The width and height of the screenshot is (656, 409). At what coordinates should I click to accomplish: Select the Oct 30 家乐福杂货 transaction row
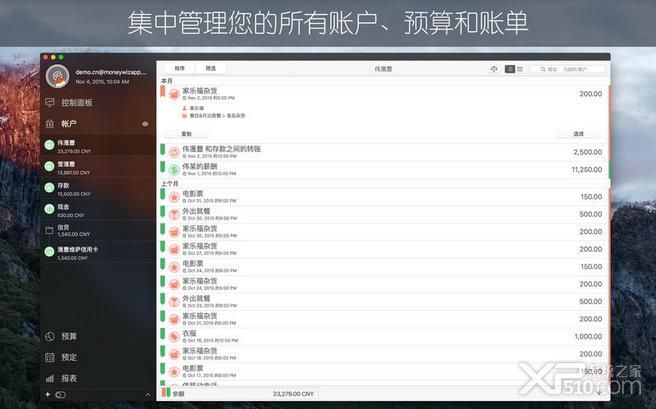[x=383, y=232]
